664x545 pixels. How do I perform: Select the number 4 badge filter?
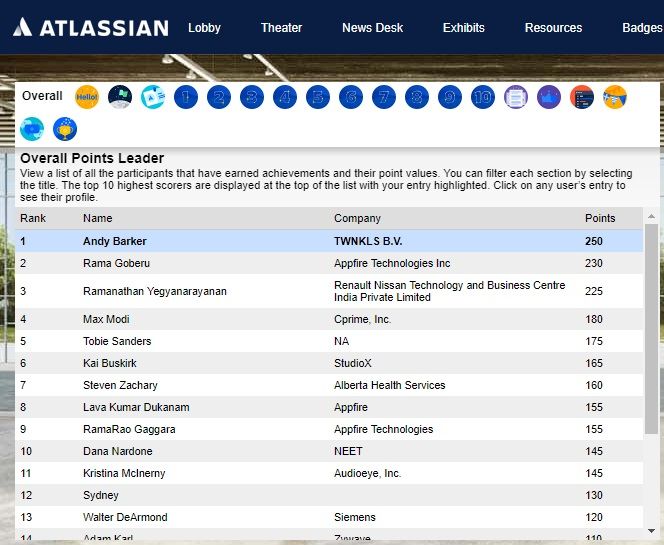[x=285, y=97]
